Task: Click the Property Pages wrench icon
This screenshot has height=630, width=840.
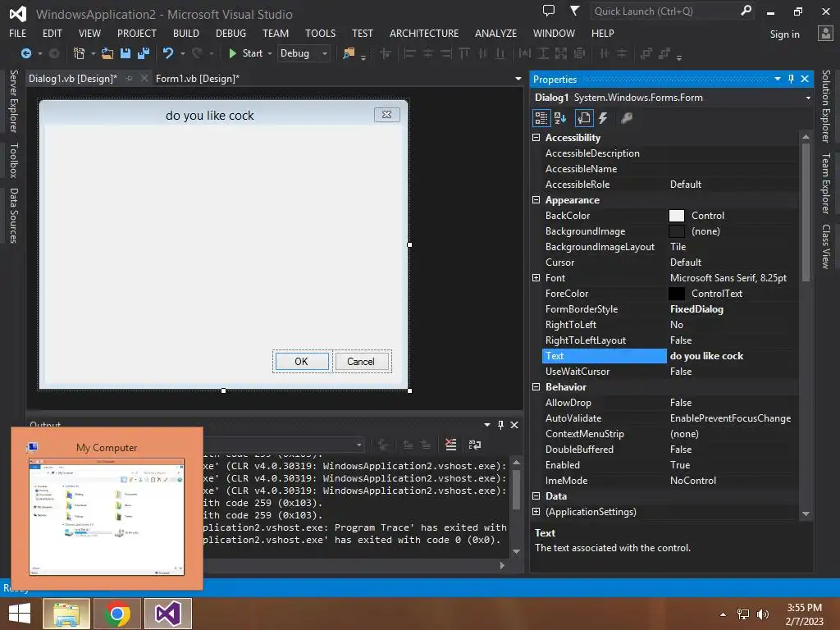Action: pyautogui.click(x=626, y=118)
